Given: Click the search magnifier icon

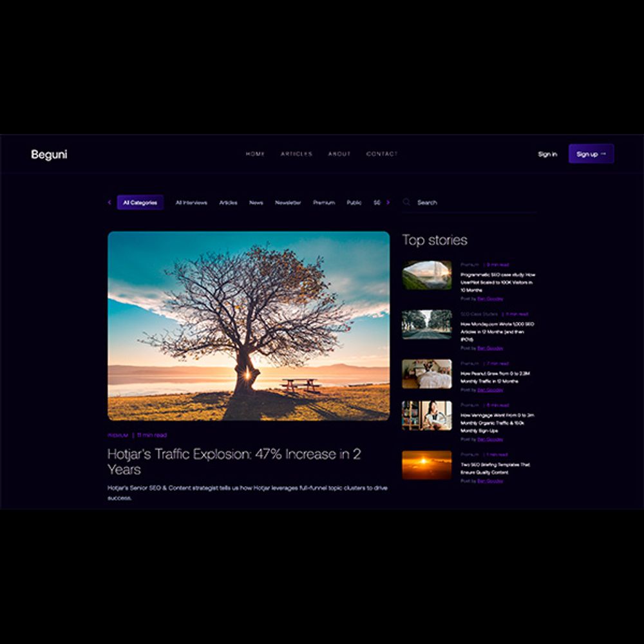Looking at the screenshot, I should (x=406, y=202).
